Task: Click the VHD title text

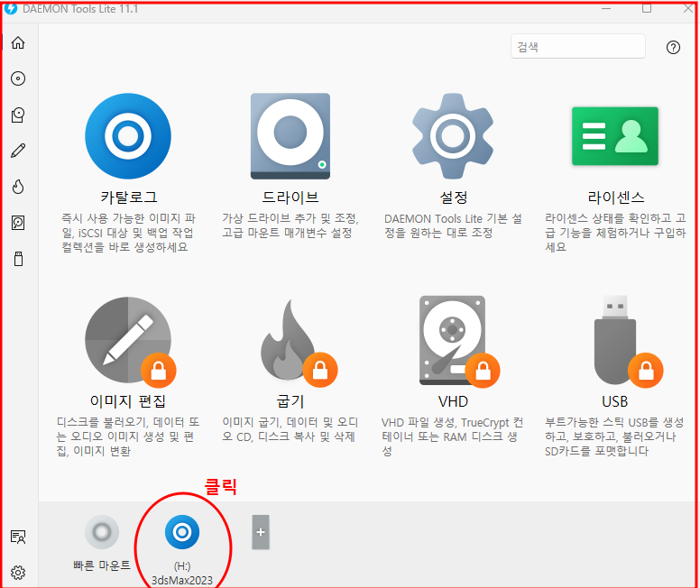Action: coord(453,401)
